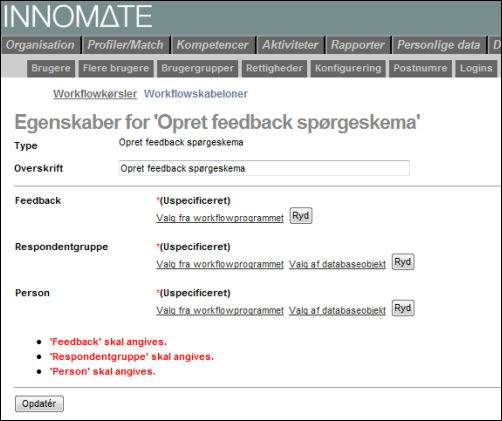Open the Flere brugere submenu
The width and height of the screenshot is (502, 421).
point(116,68)
